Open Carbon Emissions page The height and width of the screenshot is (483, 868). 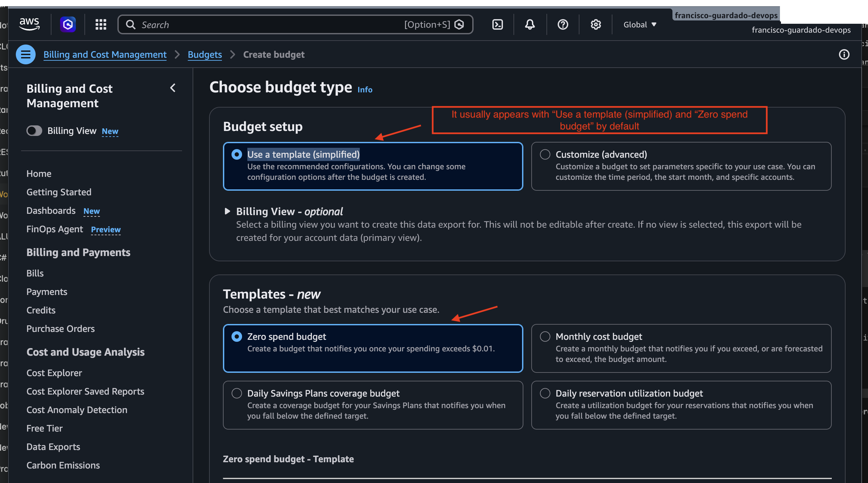point(63,466)
